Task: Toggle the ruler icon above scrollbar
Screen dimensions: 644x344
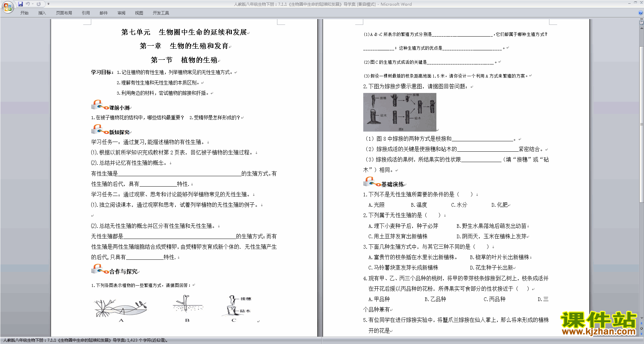Action: tap(641, 23)
